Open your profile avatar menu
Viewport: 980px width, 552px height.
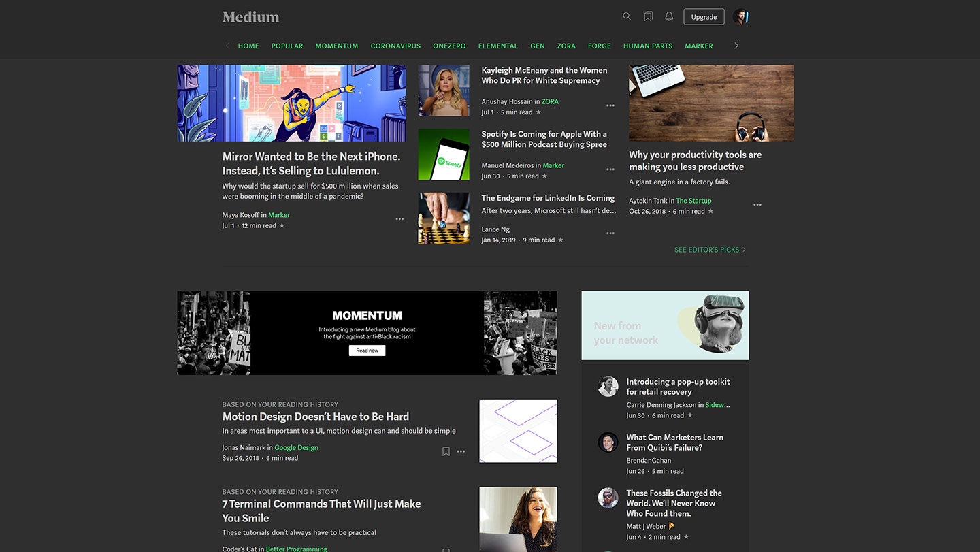click(741, 16)
